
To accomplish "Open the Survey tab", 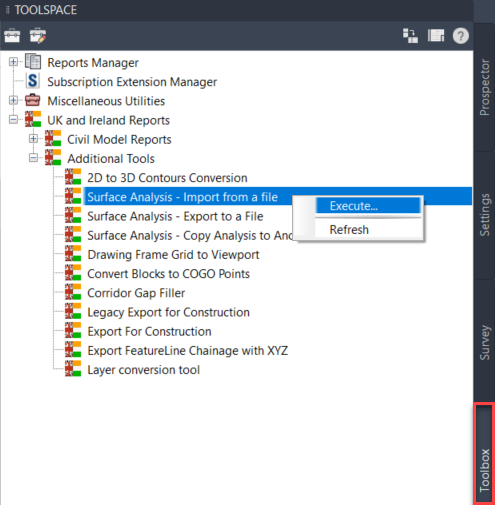I will pyautogui.click(x=484, y=342).
